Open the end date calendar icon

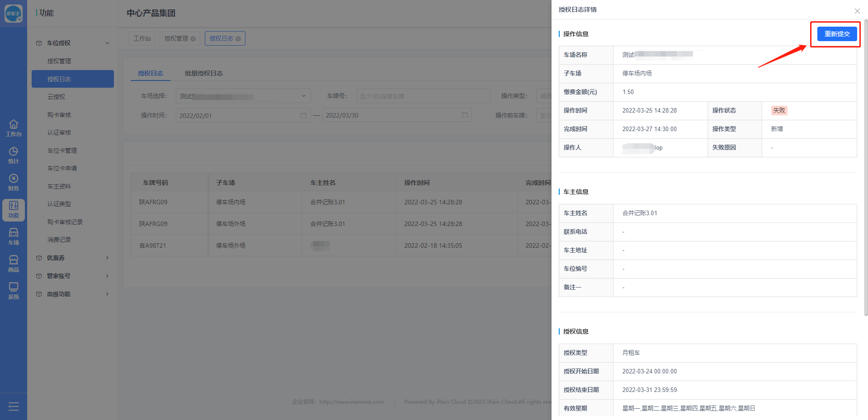[465, 115]
